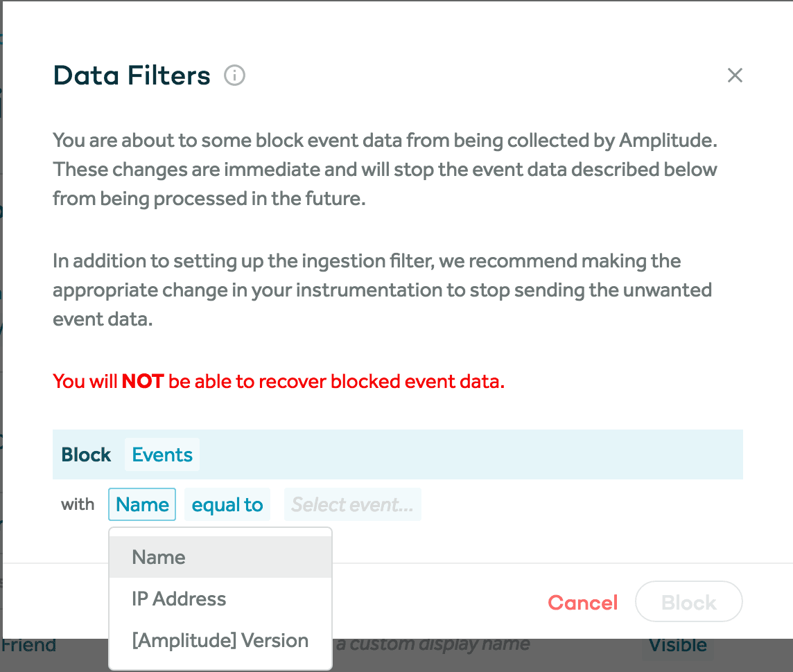Close the Data Filters dialog

pyautogui.click(x=735, y=76)
